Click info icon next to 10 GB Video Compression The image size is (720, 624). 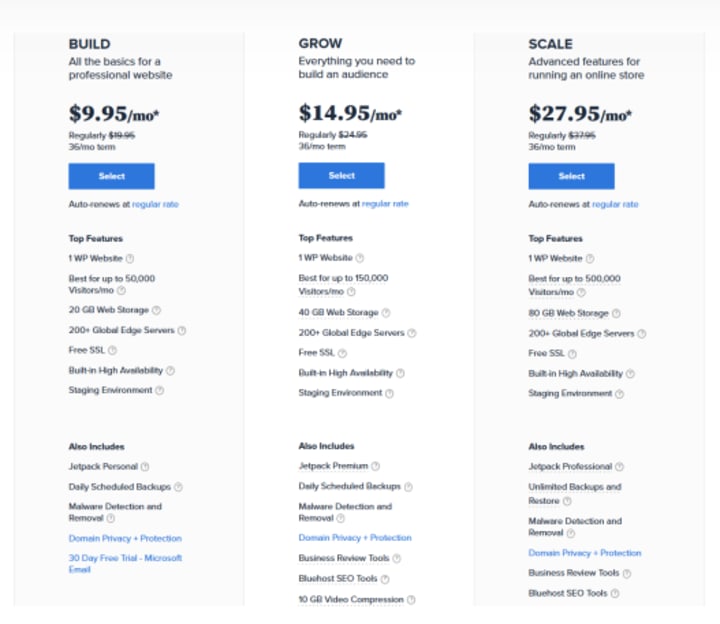pos(411,600)
